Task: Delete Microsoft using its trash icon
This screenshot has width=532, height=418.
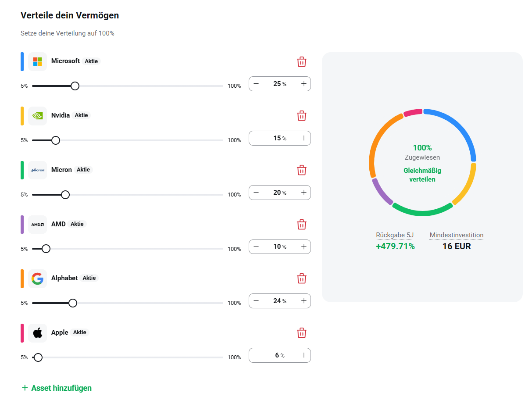Action: coord(302,62)
